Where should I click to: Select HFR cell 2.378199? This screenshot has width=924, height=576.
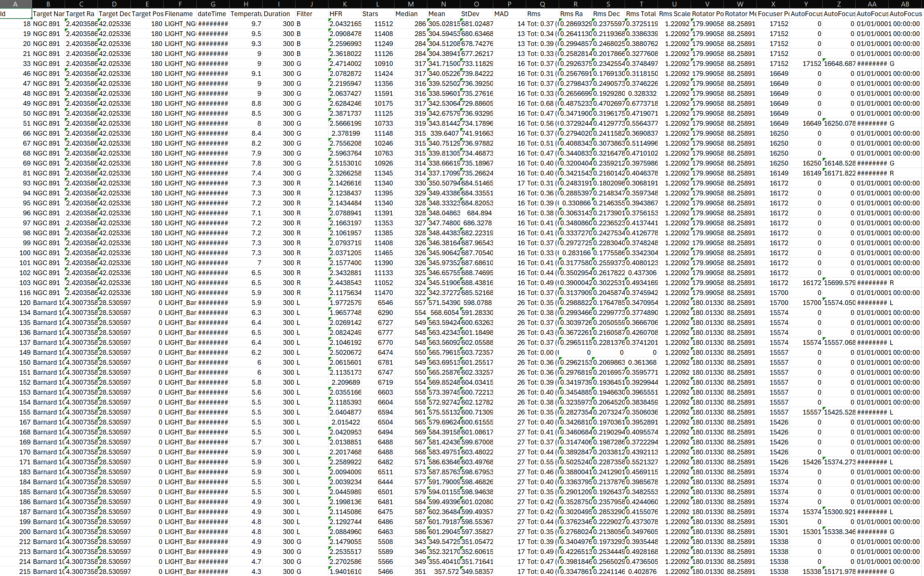pyautogui.click(x=345, y=133)
